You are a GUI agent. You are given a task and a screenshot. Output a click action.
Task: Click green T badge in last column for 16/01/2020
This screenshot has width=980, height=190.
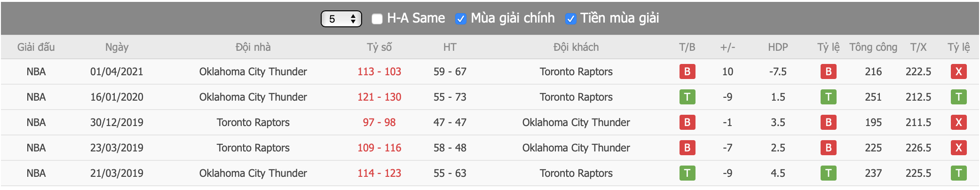coord(958,97)
